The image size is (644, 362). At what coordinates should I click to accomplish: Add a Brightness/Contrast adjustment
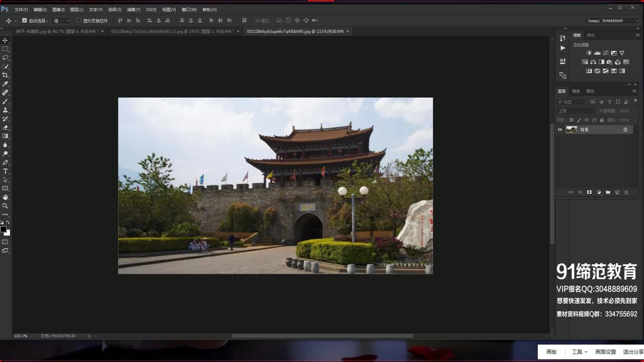pyautogui.click(x=589, y=53)
